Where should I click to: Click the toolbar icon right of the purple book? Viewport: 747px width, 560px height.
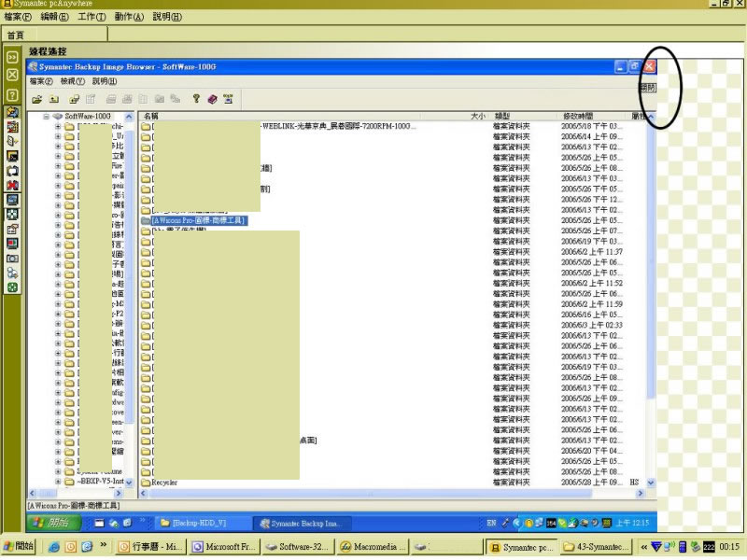229,99
